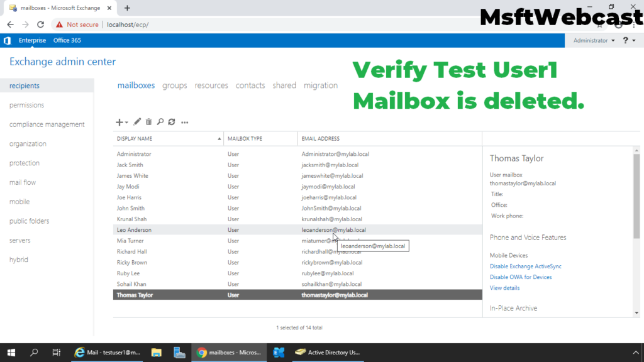
Task: Expand the help menu dropdown arrow
Action: [x=634, y=41]
